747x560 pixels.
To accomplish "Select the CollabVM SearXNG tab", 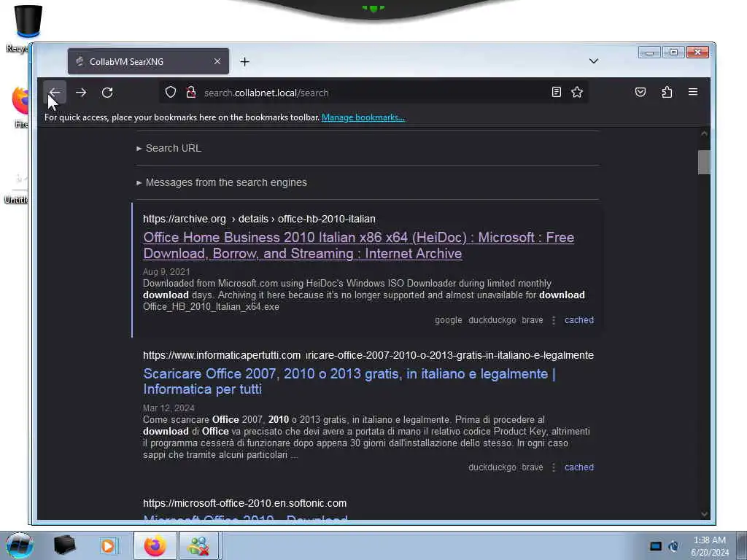I will (148, 61).
